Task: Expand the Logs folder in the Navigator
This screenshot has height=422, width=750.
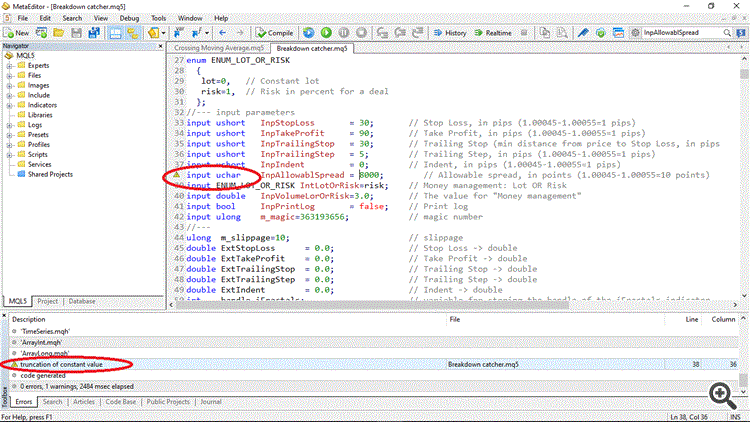Action: click(9, 125)
